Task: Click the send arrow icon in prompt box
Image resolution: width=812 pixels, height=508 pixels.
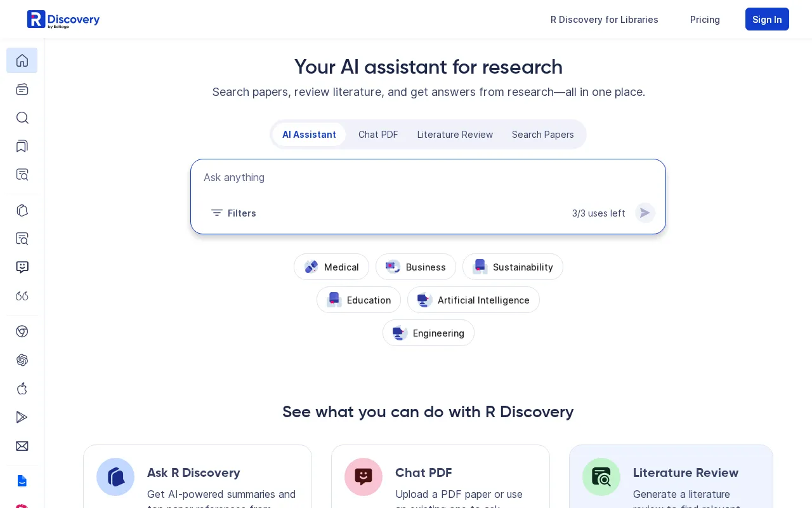Action: [x=645, y=213]
